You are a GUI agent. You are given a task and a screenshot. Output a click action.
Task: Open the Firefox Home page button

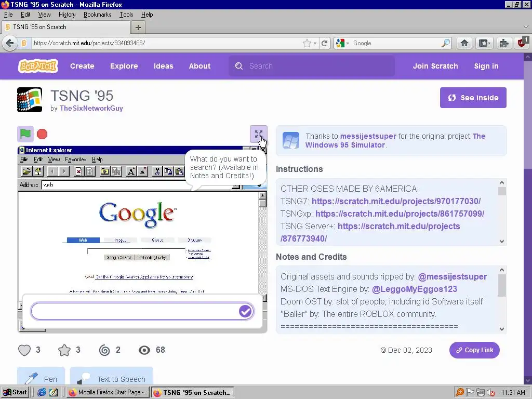pos(464,43)
